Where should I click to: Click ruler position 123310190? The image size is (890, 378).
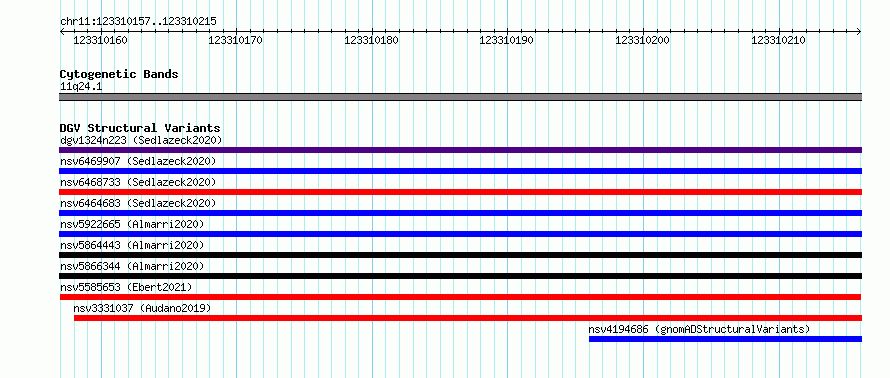tap(507, 40)
